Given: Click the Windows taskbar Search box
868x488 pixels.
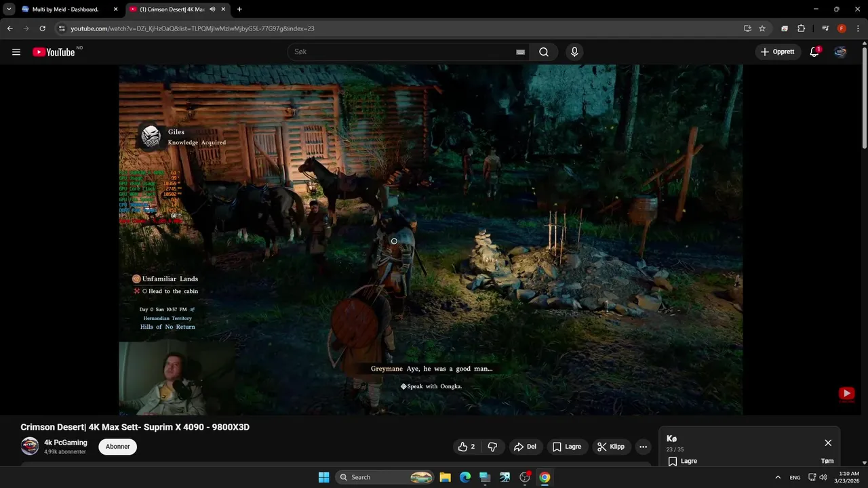Looking at the screenshot, I should pos(384,477).
